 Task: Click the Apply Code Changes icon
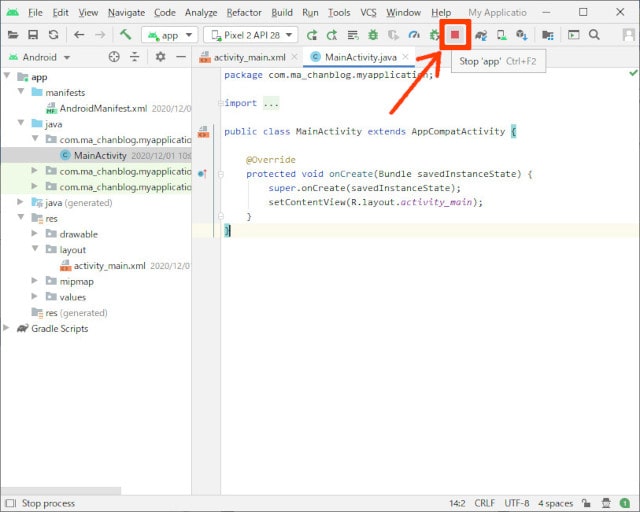pos(353,36)
